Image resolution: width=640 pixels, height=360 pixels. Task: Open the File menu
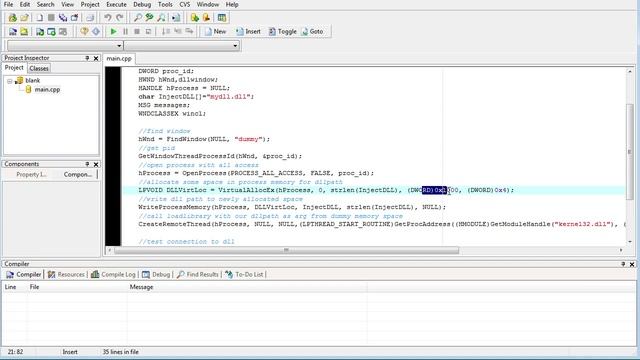click(8, 4)
